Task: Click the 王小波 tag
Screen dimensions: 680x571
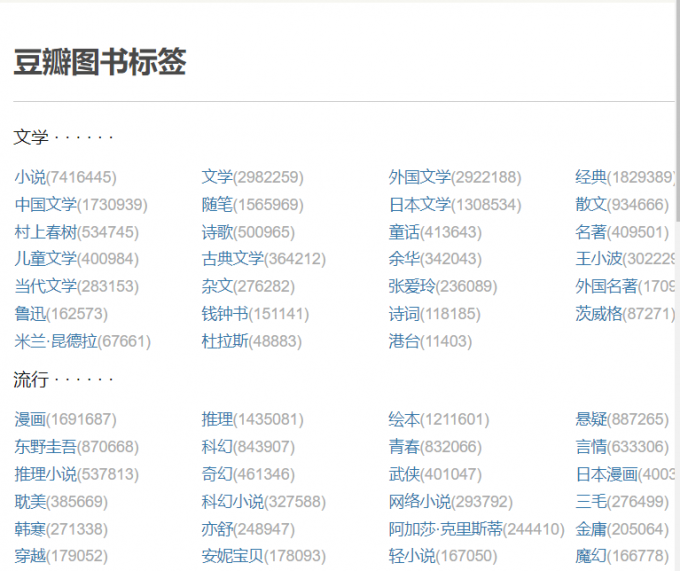Action: 598,259
